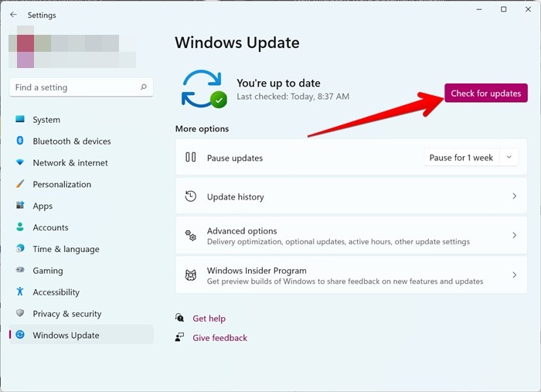Open Accessibility settings
The width and height of the screenshot is (541, 392).
pos(81,292)
